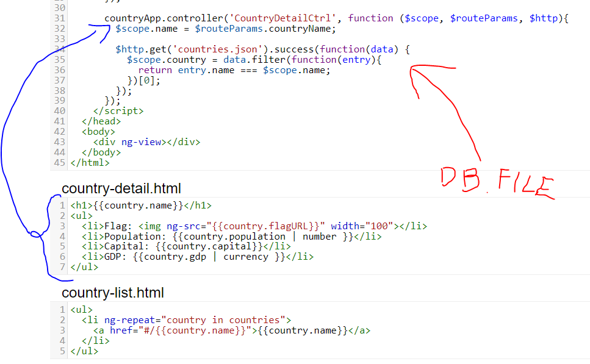This screenshot has height=364, width=590.
Task: Select the ng-view attribute in the div tag
Action: (x=141, y=142)
